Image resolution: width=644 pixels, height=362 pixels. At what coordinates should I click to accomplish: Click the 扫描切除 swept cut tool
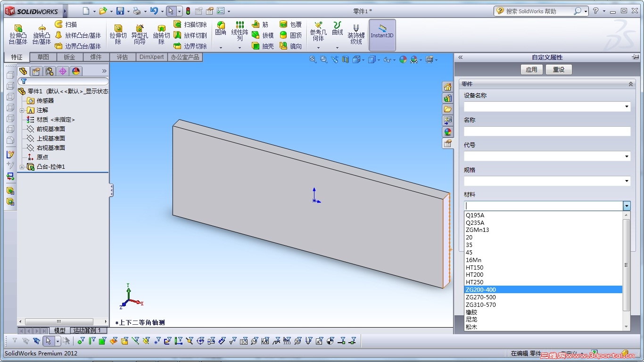[x=190, y=25]
